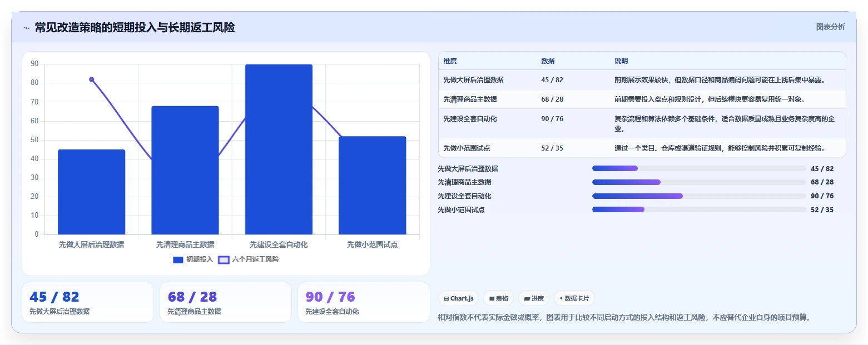This screenshot has height=345, width=868.
Task: Open the 90 / 76 data card
Action: (x=364, y=302)
